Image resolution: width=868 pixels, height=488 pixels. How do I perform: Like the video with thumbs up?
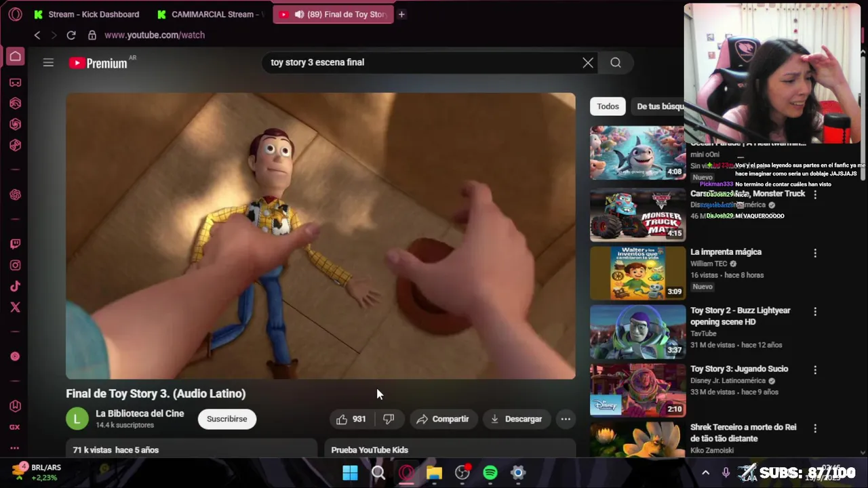351,419
